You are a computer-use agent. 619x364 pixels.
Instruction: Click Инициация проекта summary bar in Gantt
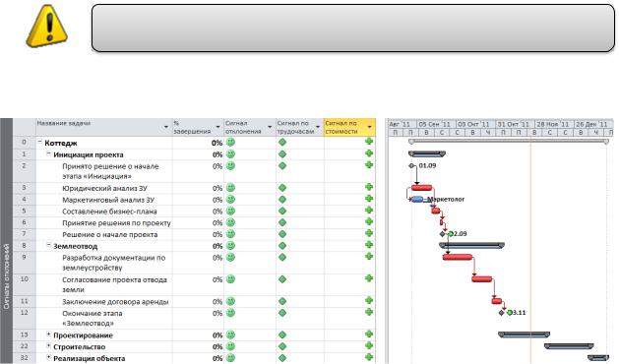pos(427,153)
